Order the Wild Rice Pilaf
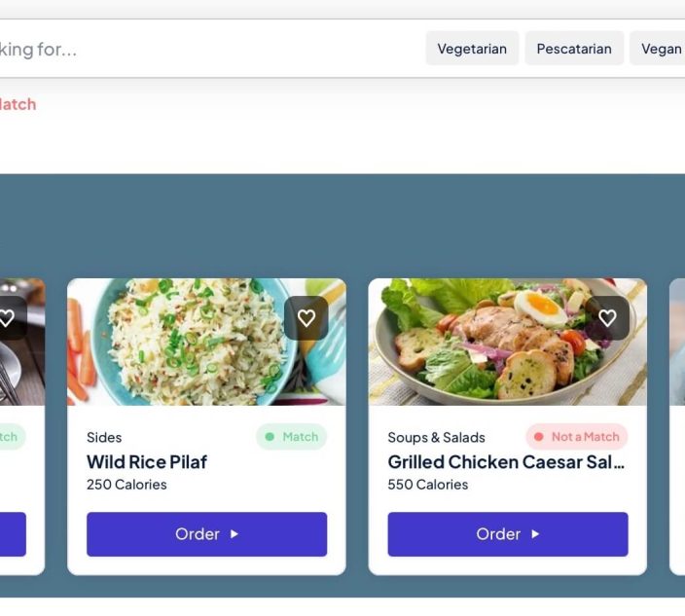Image resolution: width=685 pixels, height=616 pixels. [206, 534]
